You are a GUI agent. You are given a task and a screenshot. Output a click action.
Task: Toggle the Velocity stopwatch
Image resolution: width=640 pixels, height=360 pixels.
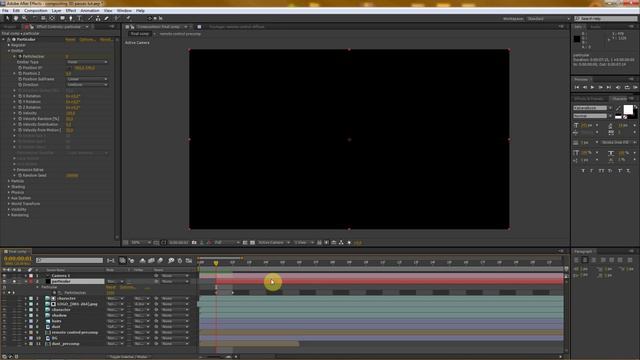click(20, 113)
